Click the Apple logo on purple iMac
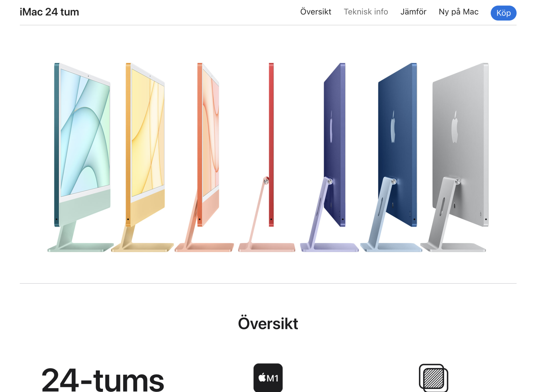This screenshot has height=392, width=547. pos(331,127)
